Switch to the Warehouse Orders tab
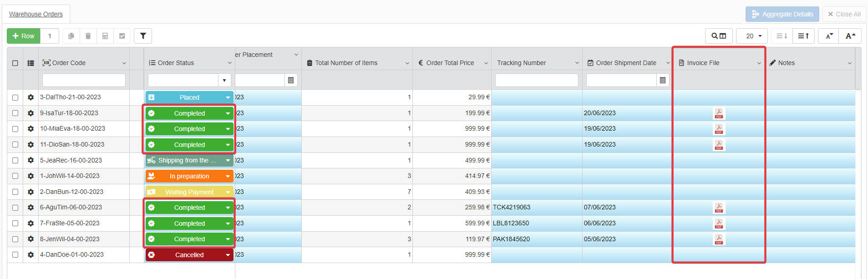Screen dimensions: 868x279 coord(36,14)
